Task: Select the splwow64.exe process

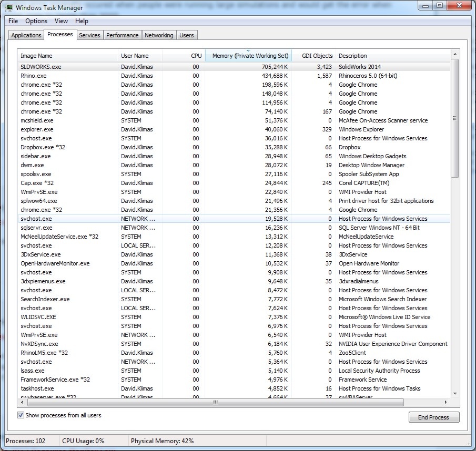Action: [x=234, y=201]
